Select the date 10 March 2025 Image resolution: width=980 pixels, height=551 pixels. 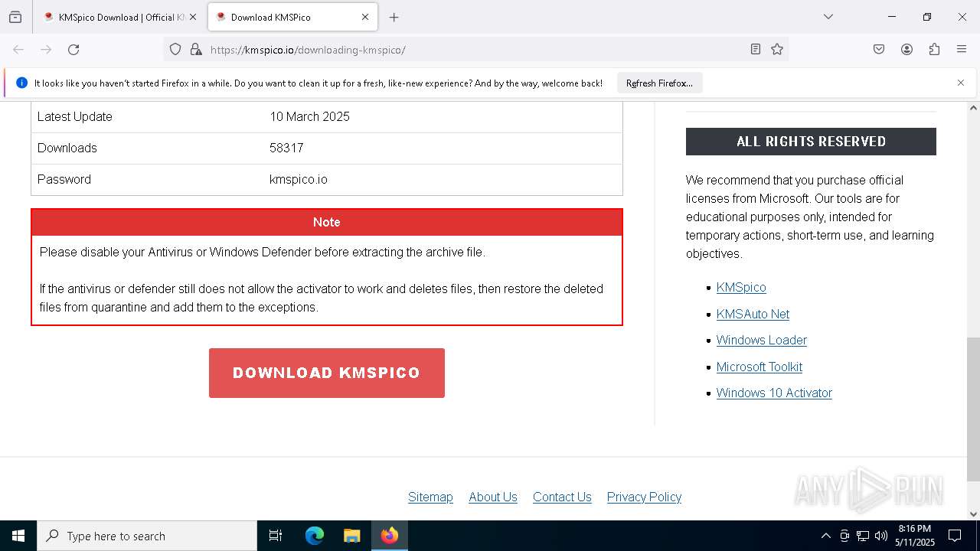coord(309,116)
